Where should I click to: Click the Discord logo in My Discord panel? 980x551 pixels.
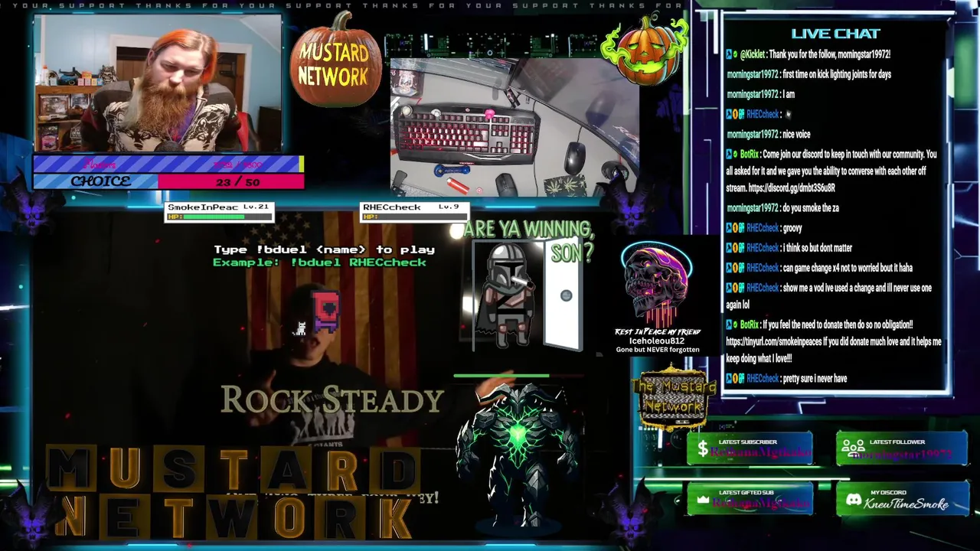click(x=853, y=500)
